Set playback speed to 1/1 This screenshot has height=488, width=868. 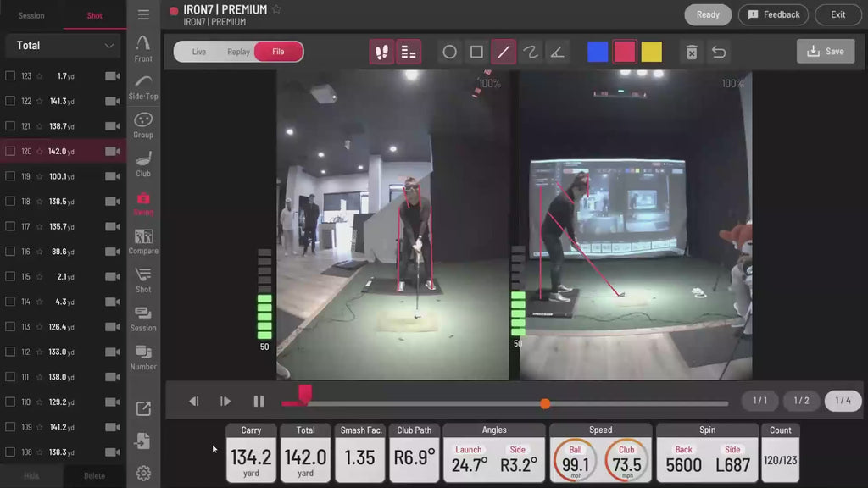tap(760, 401)
